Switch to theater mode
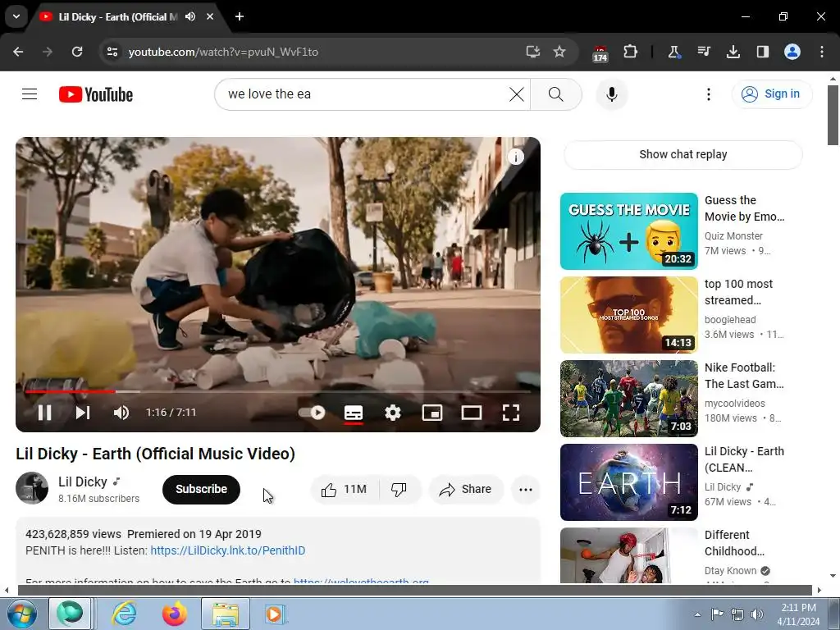The width and height of the screenshot is (840, 630). click(472, 413)
